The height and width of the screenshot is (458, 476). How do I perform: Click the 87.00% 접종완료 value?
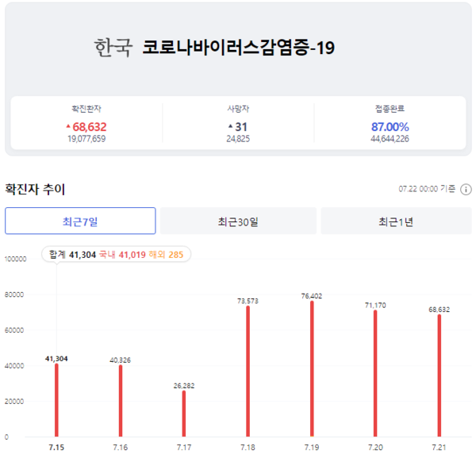click(x=390, y=127)
